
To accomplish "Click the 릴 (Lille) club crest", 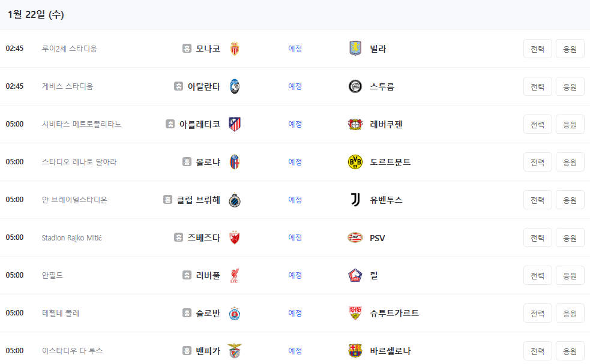I will pyautogui.click(x=354, y=275).
